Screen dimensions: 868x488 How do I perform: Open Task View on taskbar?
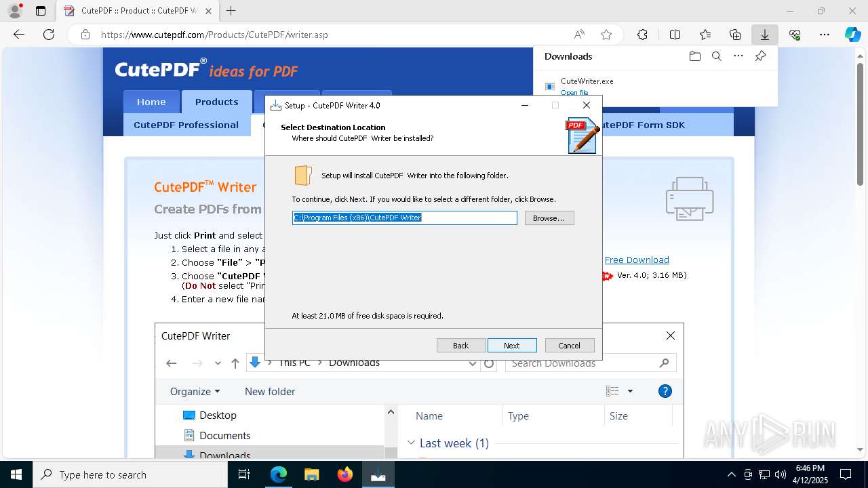[244, 474]
